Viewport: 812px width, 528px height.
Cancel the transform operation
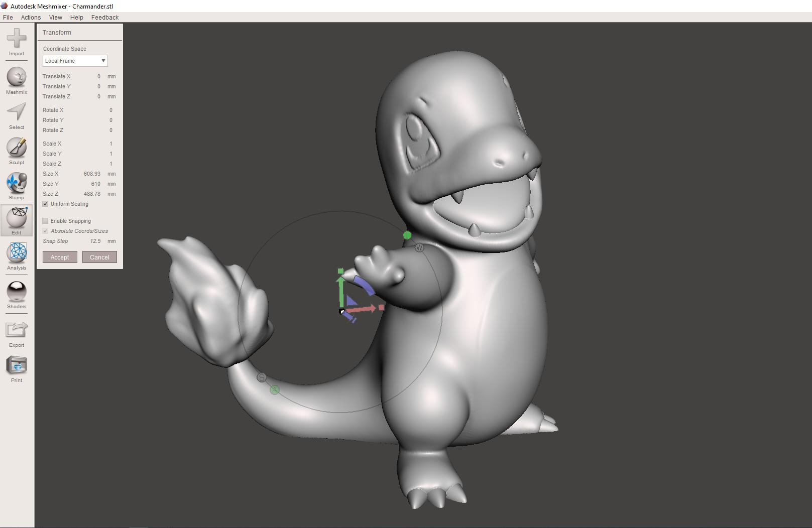[99, 257]
